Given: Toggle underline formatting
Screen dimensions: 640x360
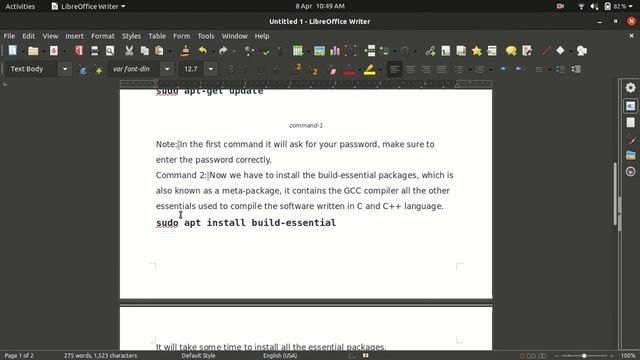Looking at the screenshot, I should [x=261, y=69].
